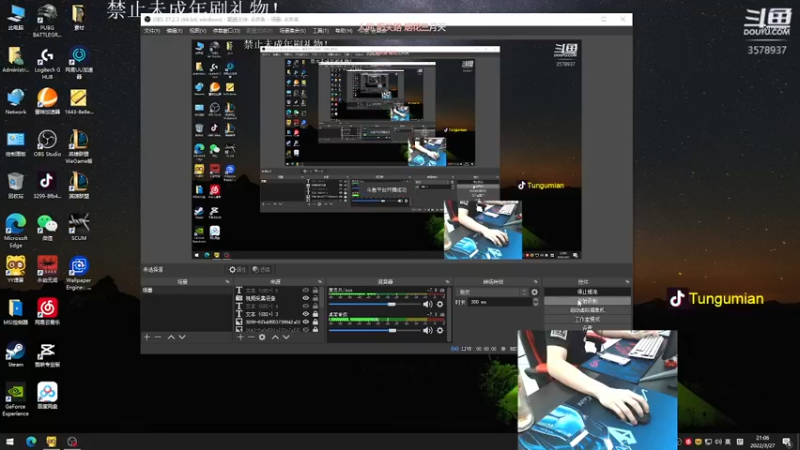Open the 停靠窗口(D) menu in OBS
Screen dimensions: 800x450
pyautogui.click(x=226, y=31)
